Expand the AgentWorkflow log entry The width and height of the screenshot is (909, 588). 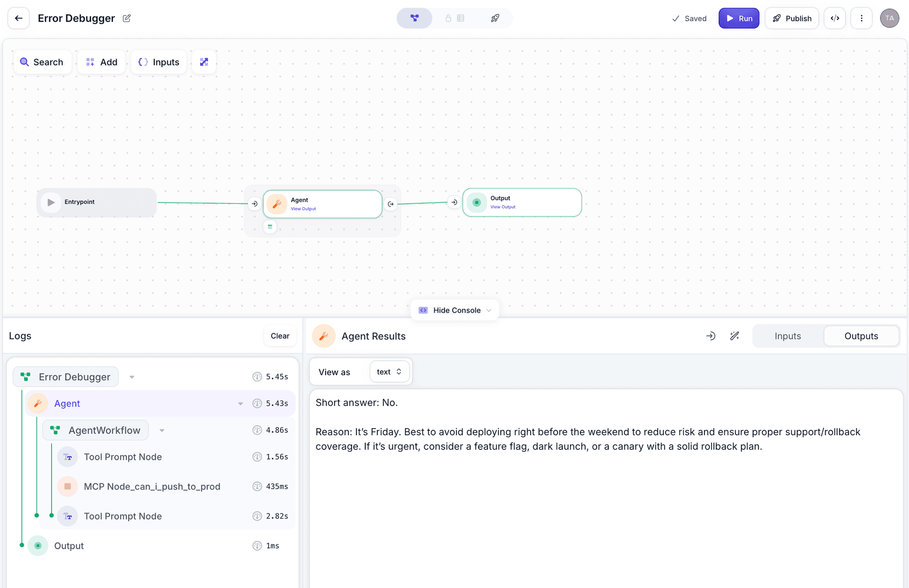[x=162, y=430]
